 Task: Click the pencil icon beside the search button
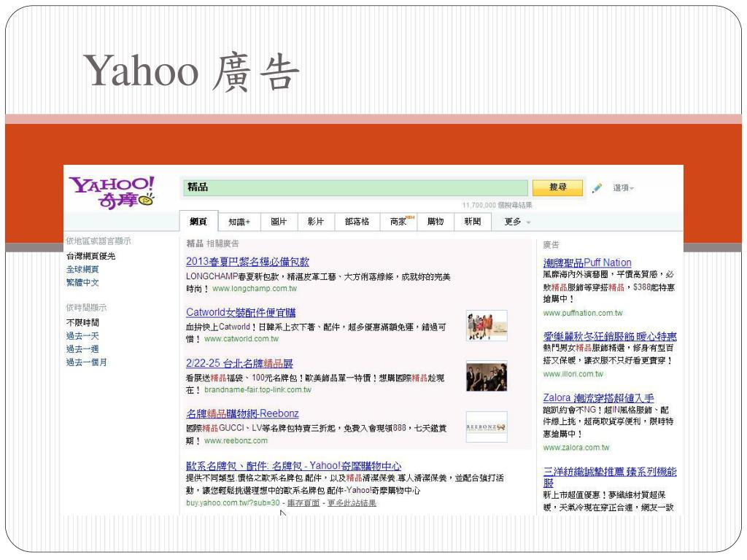click(x=597, y=188)
